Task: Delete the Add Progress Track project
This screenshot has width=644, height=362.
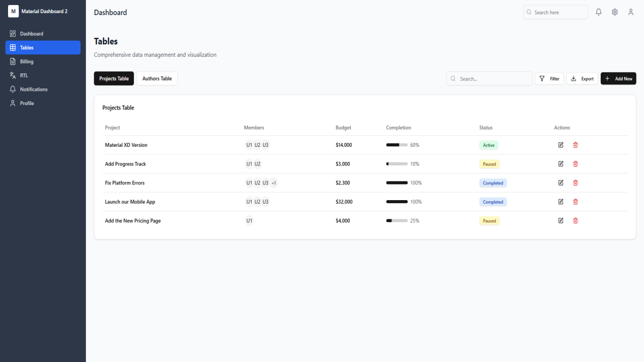Action: pyautogui.click(x=576, y=164)
